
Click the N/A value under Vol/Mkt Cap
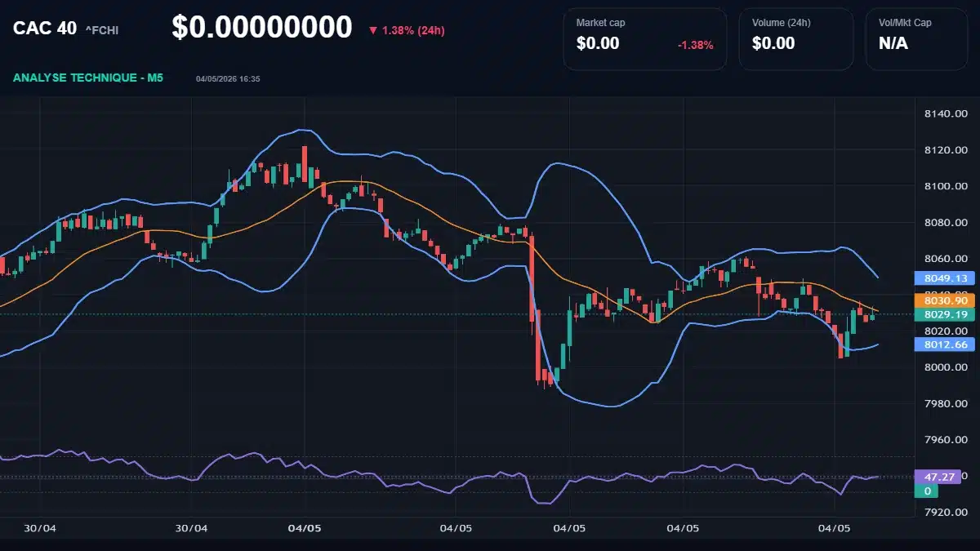coord(893,44)
